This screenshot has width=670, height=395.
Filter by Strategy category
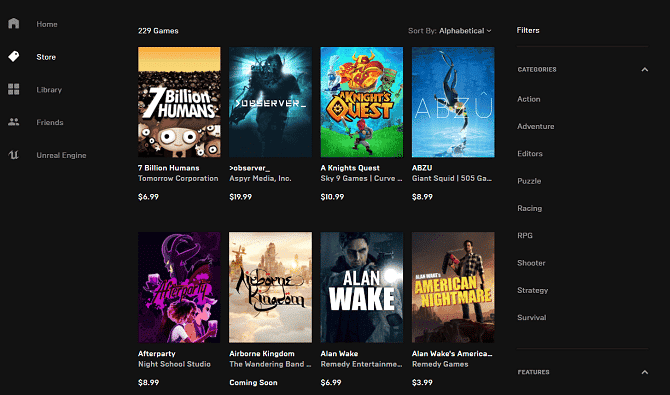[532, 290]
